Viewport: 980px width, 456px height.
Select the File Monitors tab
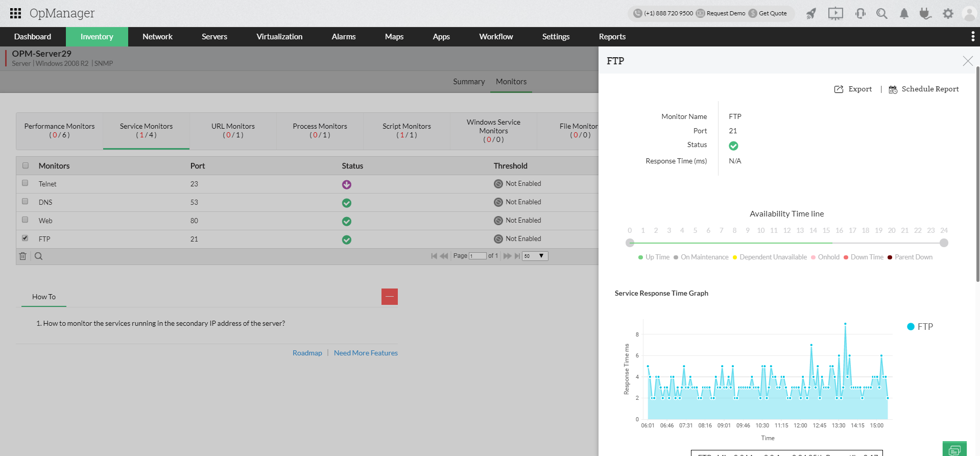(x=568, y=131)
